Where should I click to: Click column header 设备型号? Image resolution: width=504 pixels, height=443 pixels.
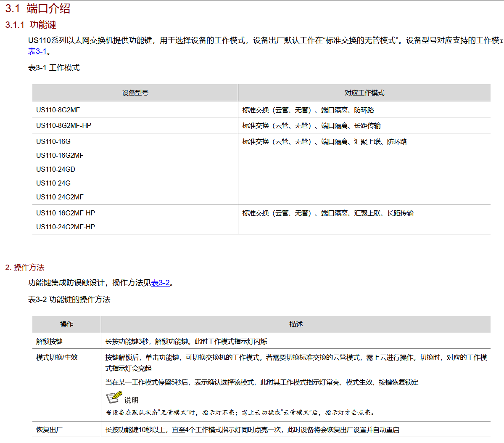click(x=135, y=93)
